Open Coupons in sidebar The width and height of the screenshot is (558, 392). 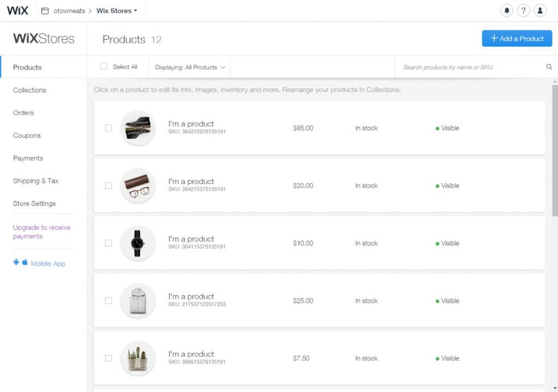[27, 135]
